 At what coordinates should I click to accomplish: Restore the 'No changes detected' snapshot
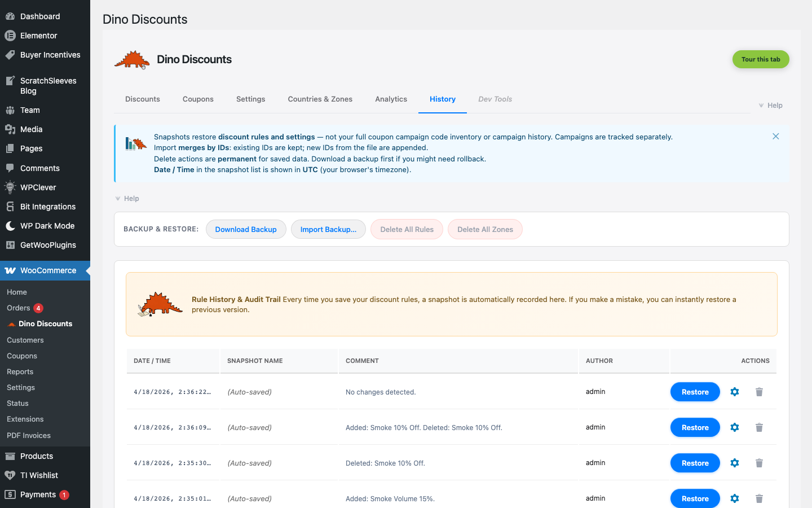coord(695,392)
